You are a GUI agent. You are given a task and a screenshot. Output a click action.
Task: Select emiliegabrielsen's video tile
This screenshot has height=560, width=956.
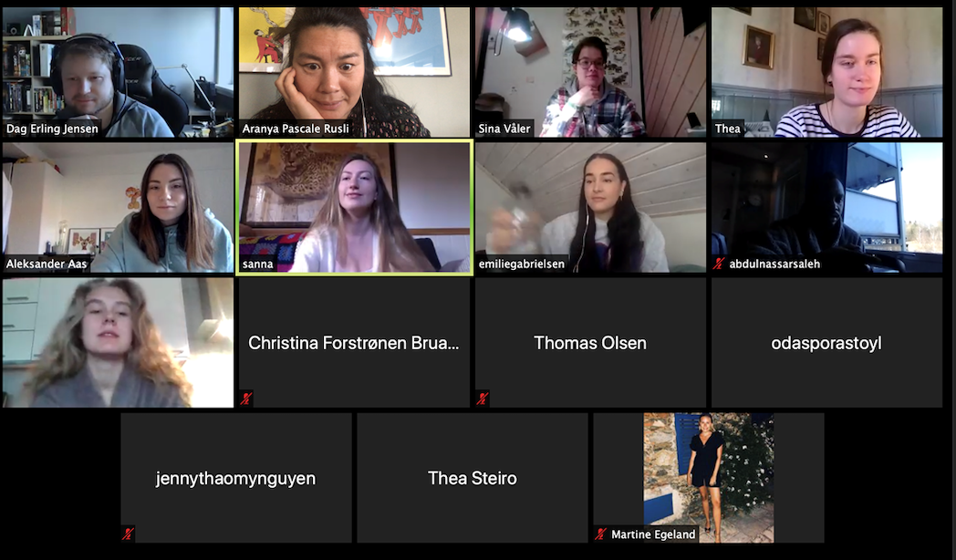point(591,207)
